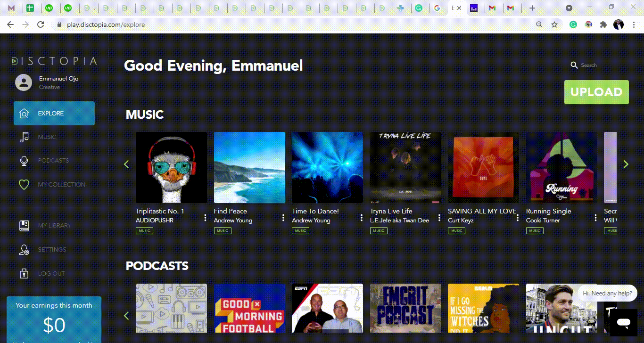Click the Disctopia logo
The height and width of the screenshot is (343, 644).
pos(54,61)
